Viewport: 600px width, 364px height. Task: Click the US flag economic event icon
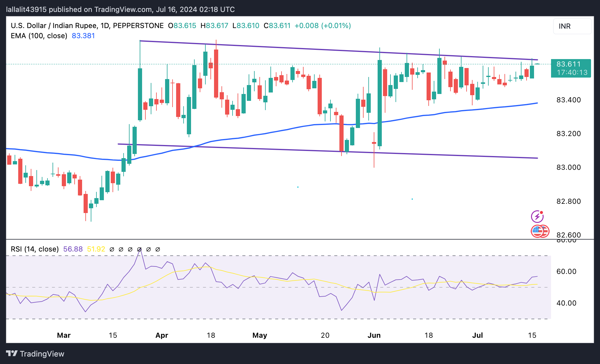pyautogui.click(x=537, y=231)
